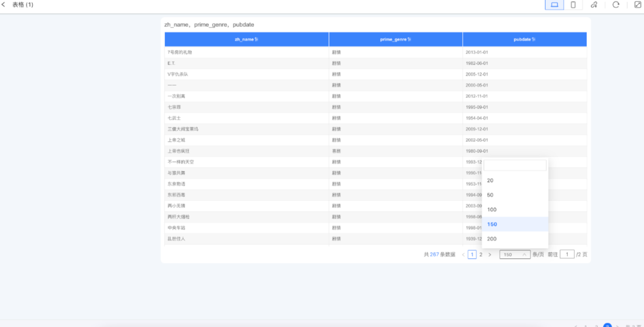The height and width of the screenshot is (327, 644).
Task: Choose 20 rows per page option
Action: click(515, 180)
